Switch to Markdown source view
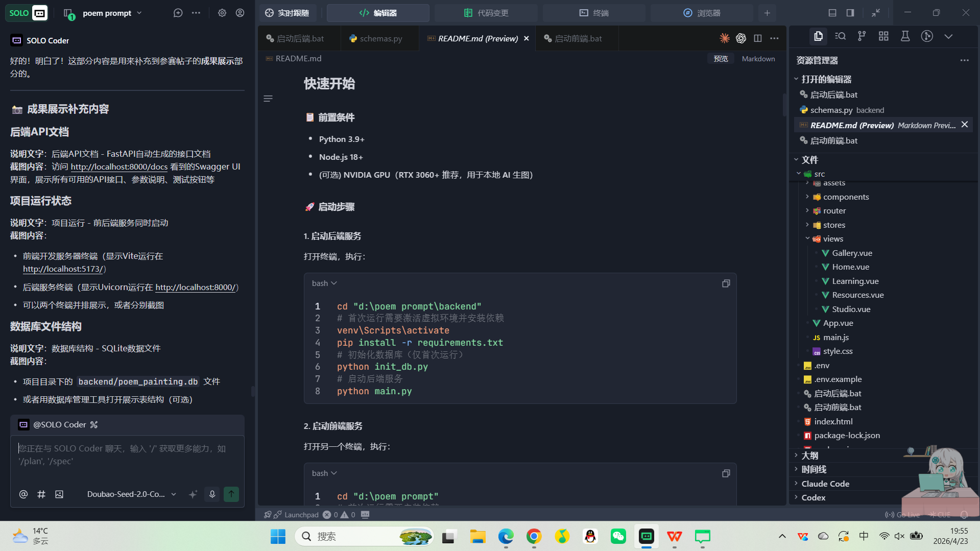980x551 pixels. 758,59
